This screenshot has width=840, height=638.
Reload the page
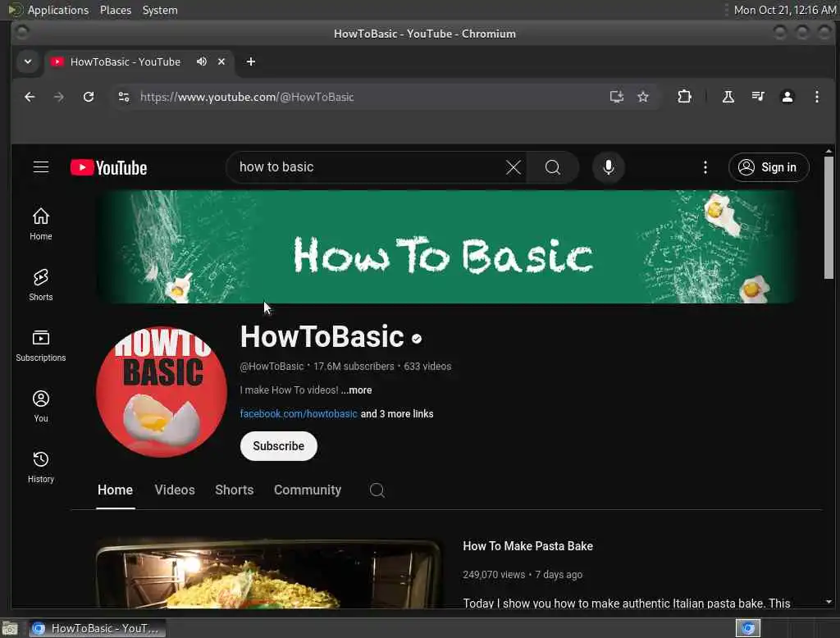(x=89, y=97)
